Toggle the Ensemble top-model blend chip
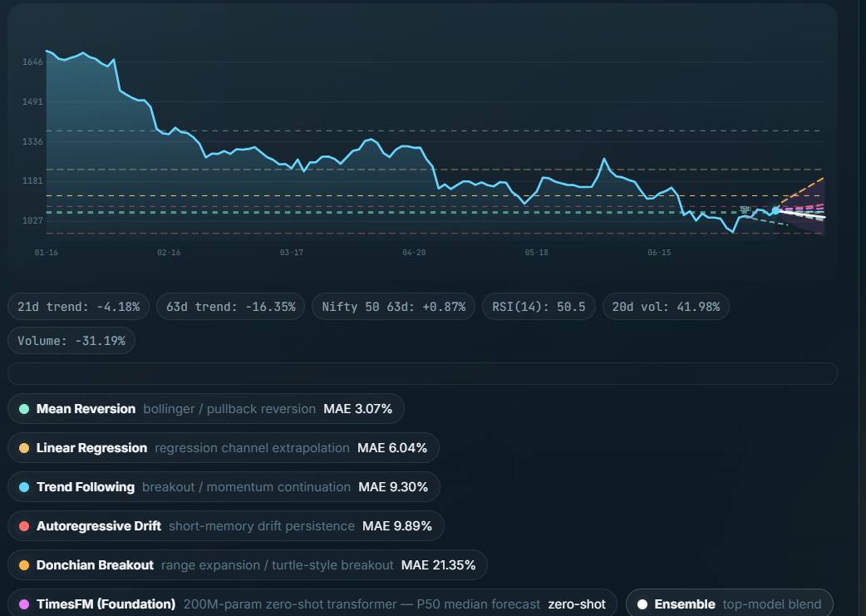The image size is (866, 616). pyautogui.click(x=729, y=604)
